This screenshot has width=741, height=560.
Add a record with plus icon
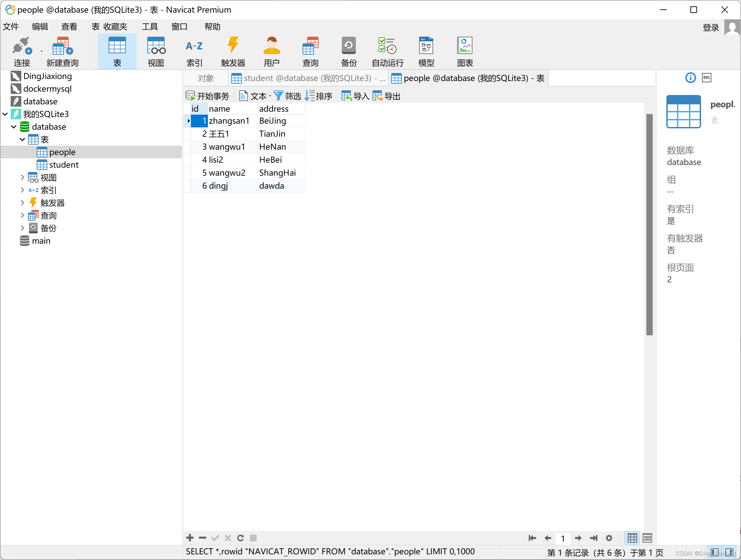point(190,538)
